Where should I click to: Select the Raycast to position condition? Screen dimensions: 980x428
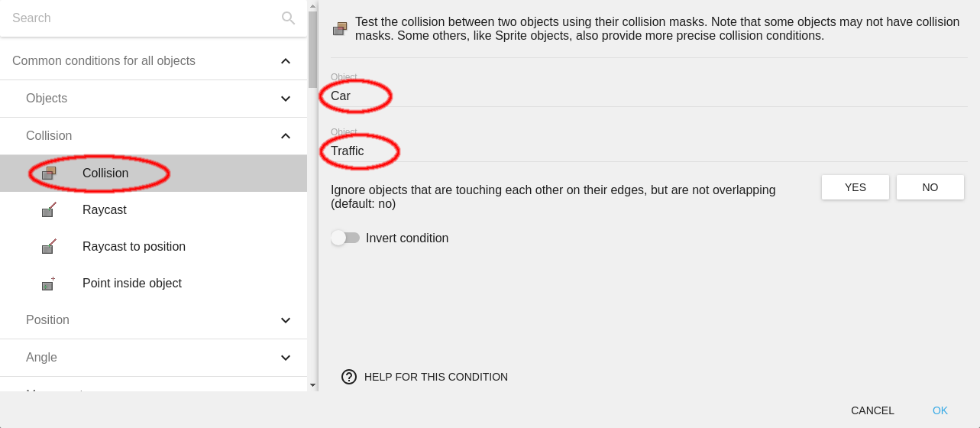(134, 247)
